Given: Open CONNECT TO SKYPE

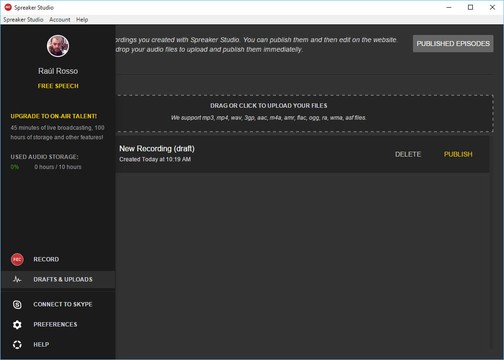Looking at the screenshot, I should (x=63, y=304).
